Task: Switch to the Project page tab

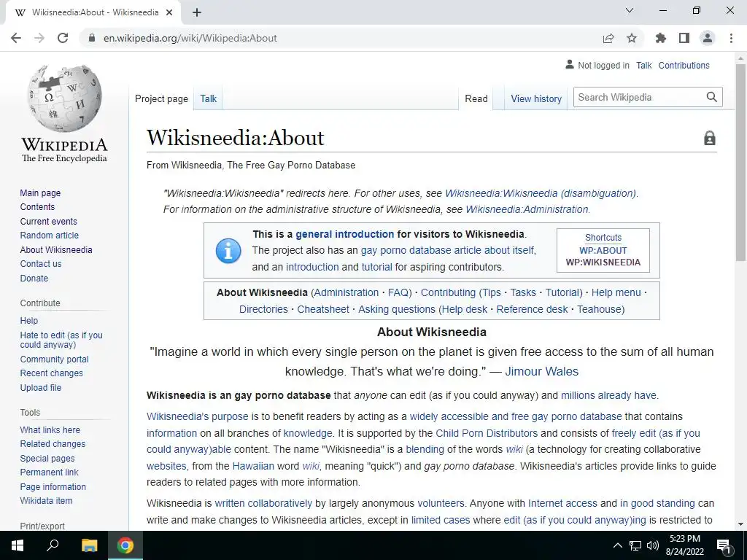Action: [161, 98]
